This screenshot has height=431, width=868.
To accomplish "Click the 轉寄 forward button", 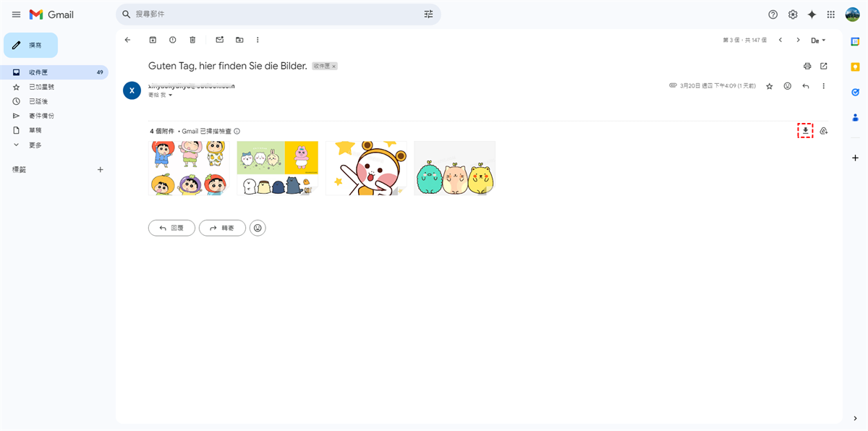I will (222, 228).
